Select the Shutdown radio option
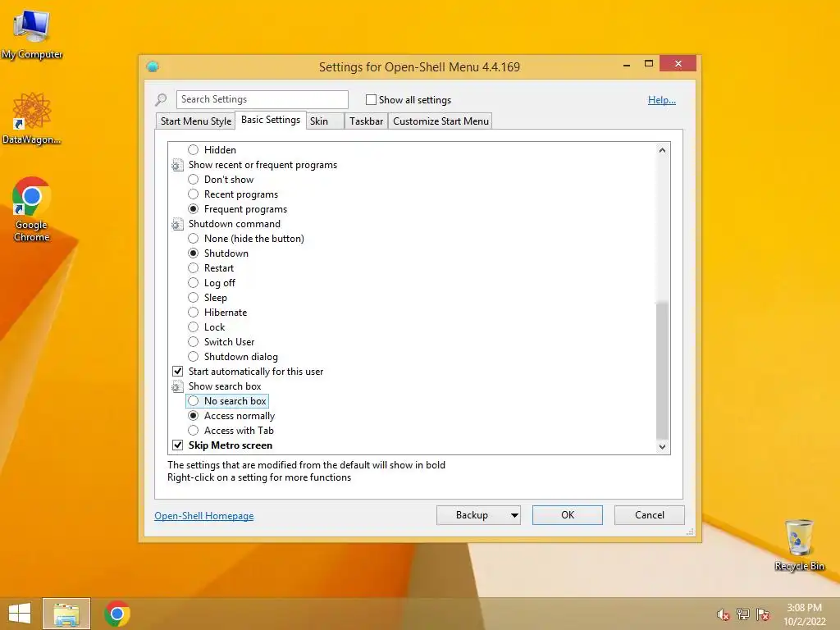Screen dimensions: 840x630 (193, 253)
